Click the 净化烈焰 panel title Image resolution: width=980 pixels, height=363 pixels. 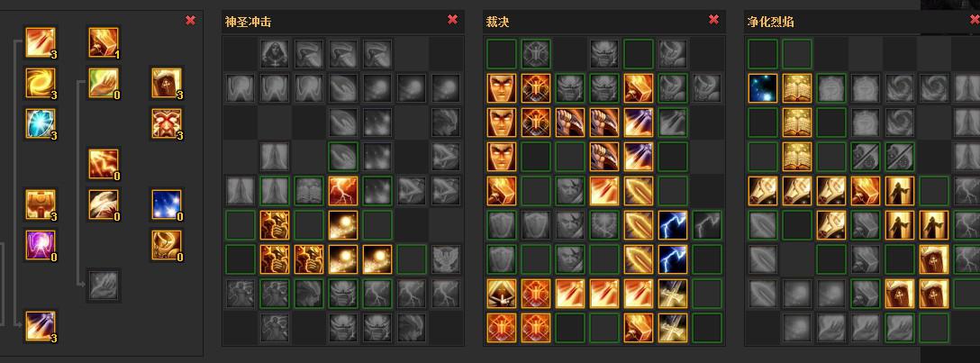tap(771, 23)
